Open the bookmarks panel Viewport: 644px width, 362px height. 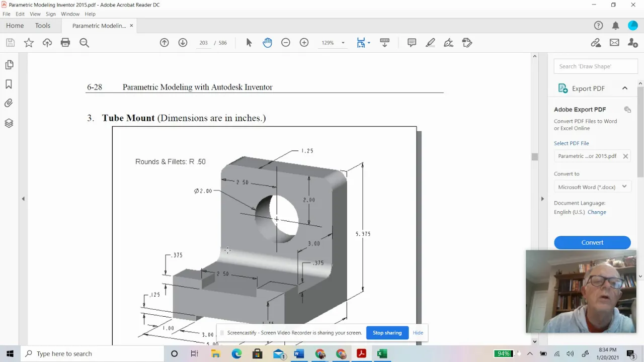point(9,84)
